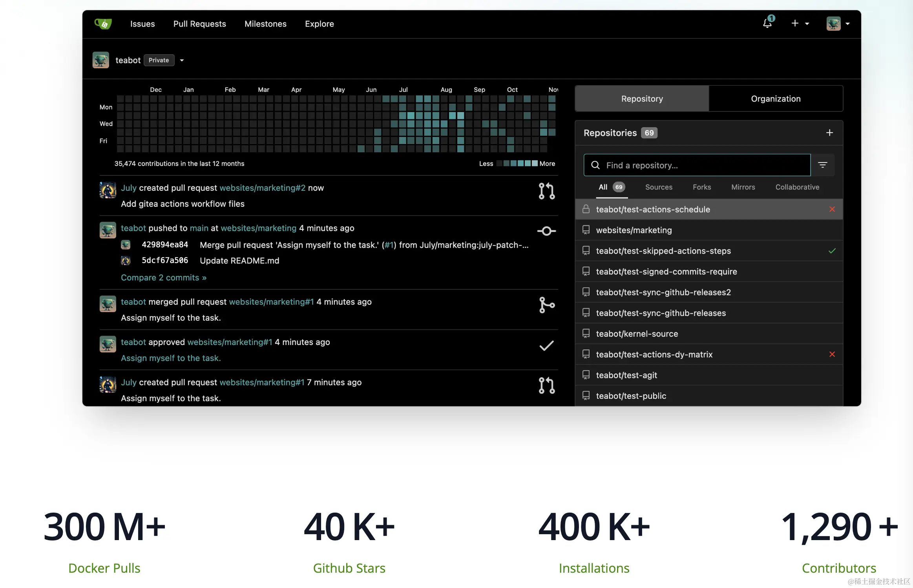Screen dimensions: 913x588
Task: Expand the teabot Private dashboard dropdown
Action: [182, 60]
